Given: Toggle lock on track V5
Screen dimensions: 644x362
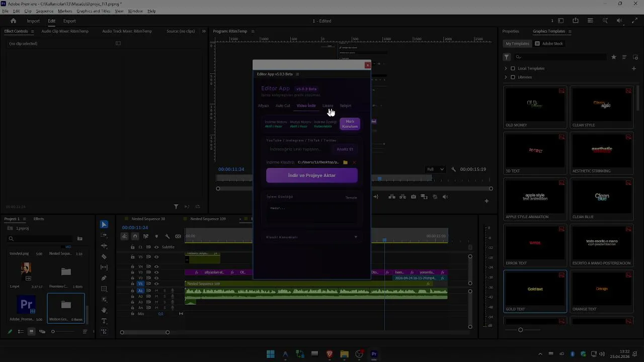Looking at the screenshot, I should [133, 257].
